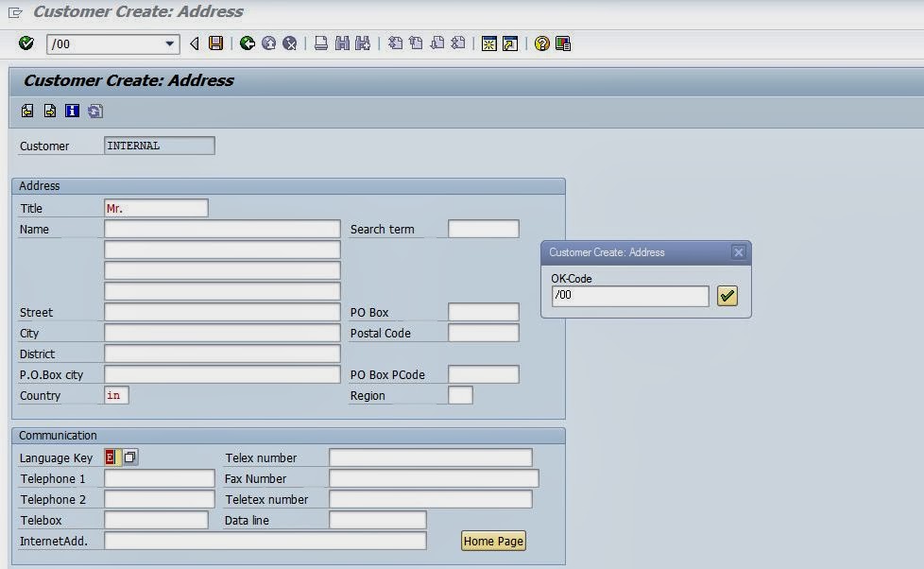Open Help with the question mark icon
Viewport: 924px width, 569px height.
tap(541, 43)
